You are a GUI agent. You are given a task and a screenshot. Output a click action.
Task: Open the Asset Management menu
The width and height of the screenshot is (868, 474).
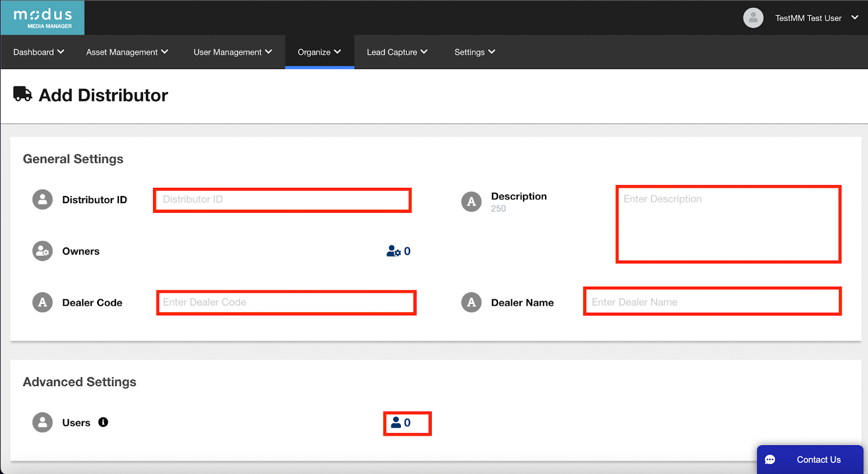[127, 52]
